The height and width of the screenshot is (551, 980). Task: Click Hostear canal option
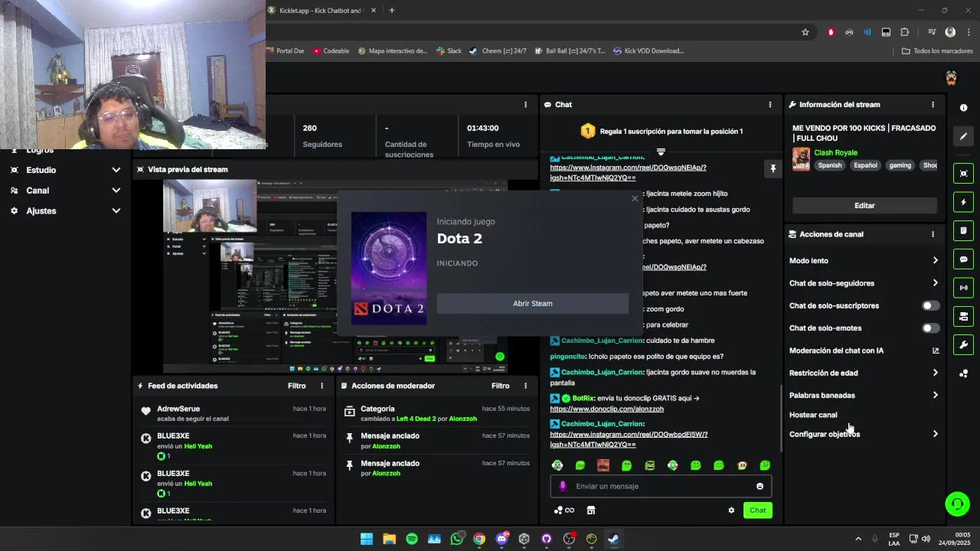813,415
